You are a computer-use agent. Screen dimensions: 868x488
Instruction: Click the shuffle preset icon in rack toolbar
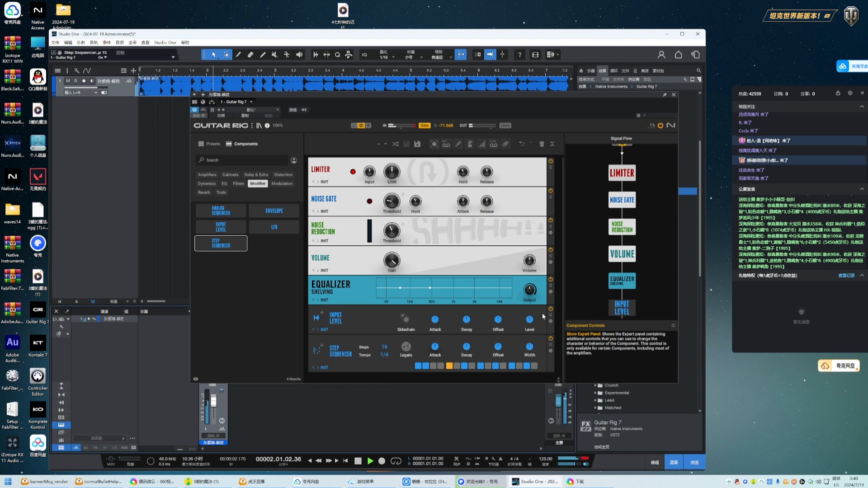click(x=396, y=144)
